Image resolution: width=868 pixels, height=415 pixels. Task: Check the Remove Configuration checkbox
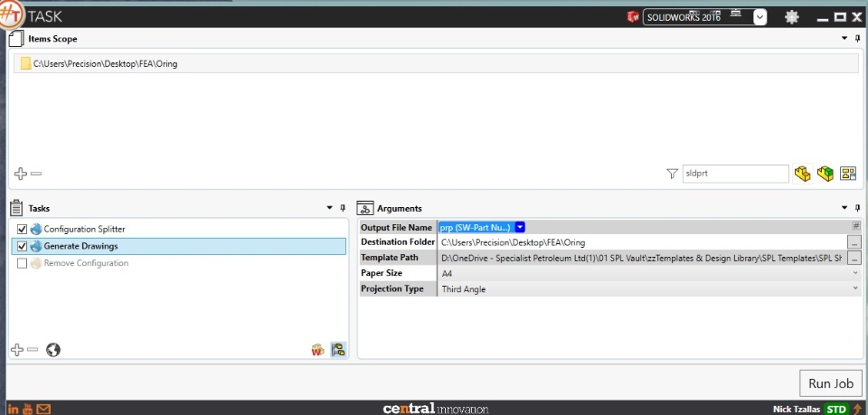click(22, 263)
